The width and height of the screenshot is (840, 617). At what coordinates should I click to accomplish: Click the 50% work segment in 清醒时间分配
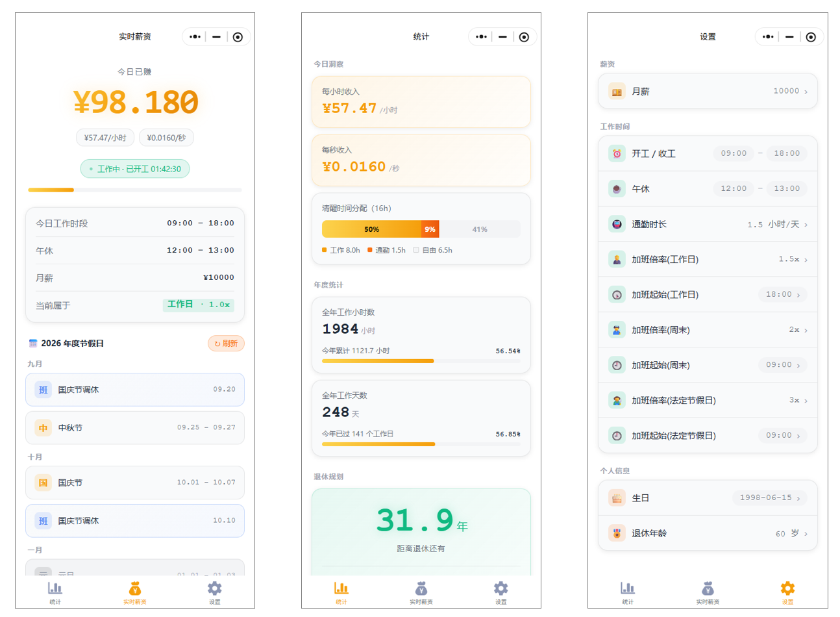tap(371, 229)
